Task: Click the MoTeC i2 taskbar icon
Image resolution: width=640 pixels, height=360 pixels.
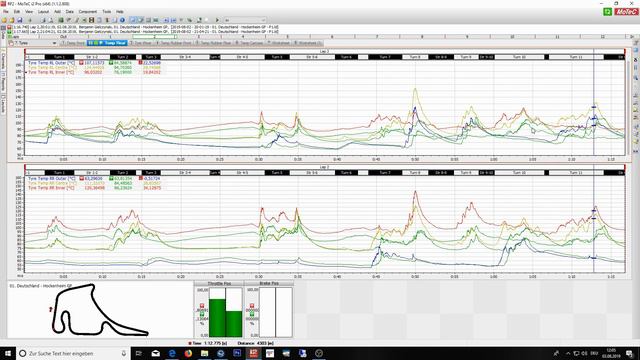Action: 253,353
